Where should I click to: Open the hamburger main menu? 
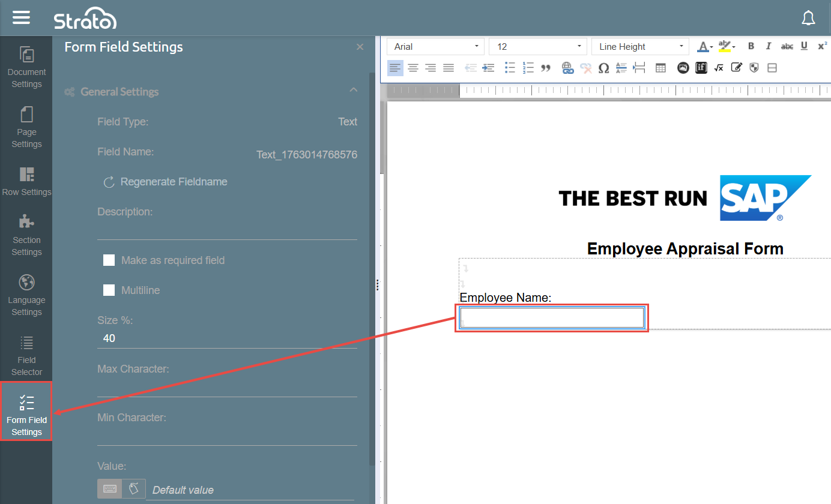[21, 17]
